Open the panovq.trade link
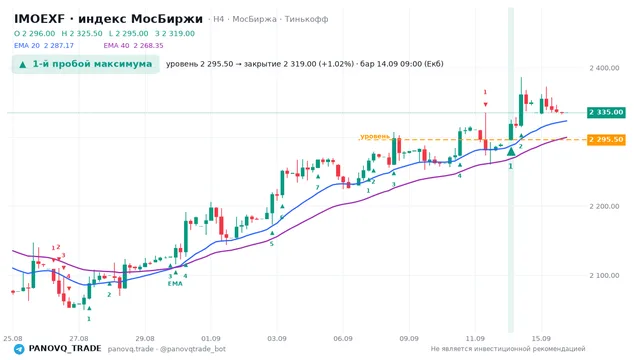Image resolution: width=640 pixels, height=360 pixels. point(131,349)
